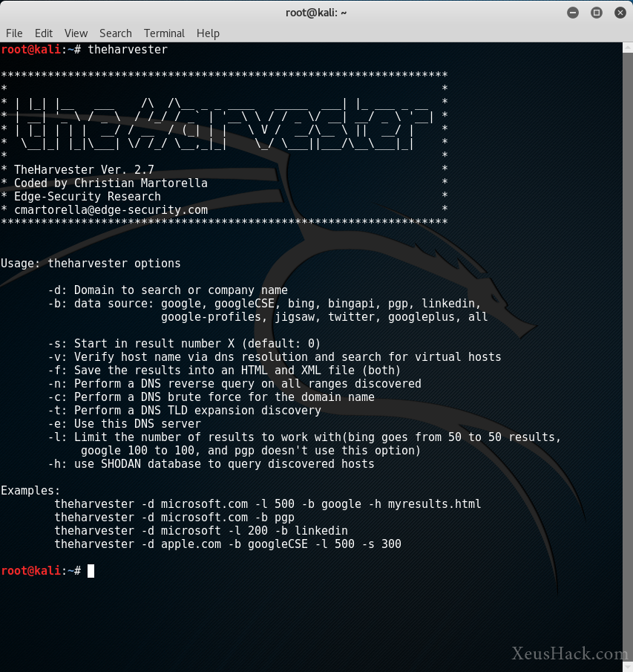The height and width of the screenshot is (672, 633).
Task: Click the terminal's vertical scrollbar
Action: (627, 357)
